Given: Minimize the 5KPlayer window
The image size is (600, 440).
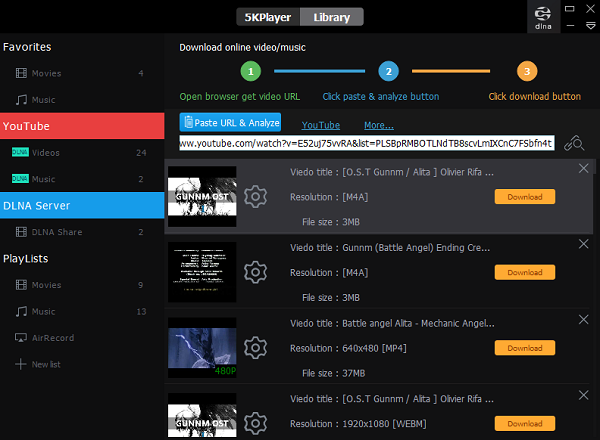Looking at the screenshot, I should (x=570, y=26).
